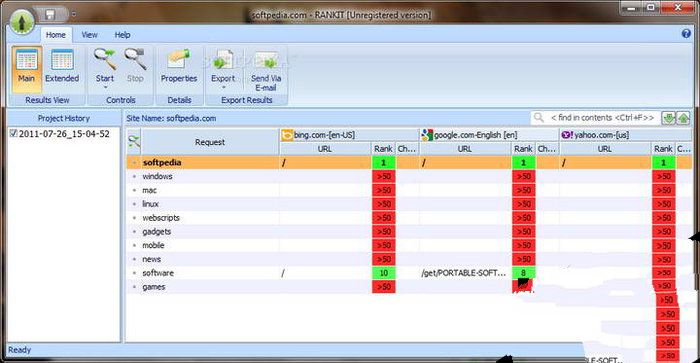This screenshot has height=363, width=700.
Task: Sort by the Request column header
Action: coord(210,142)
